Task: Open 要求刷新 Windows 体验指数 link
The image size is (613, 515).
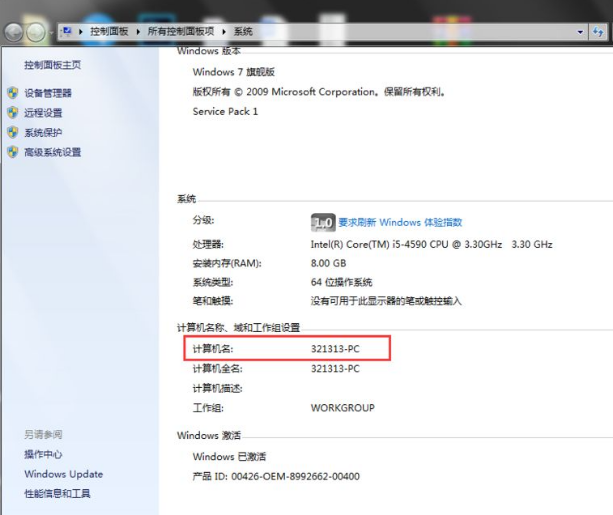Action: [x=400, y=223]
